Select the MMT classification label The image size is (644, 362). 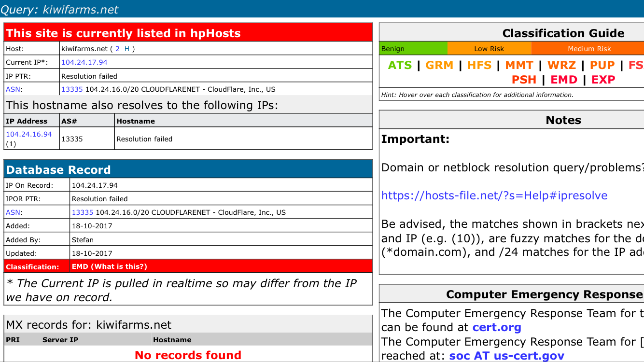tap(519, 65)
